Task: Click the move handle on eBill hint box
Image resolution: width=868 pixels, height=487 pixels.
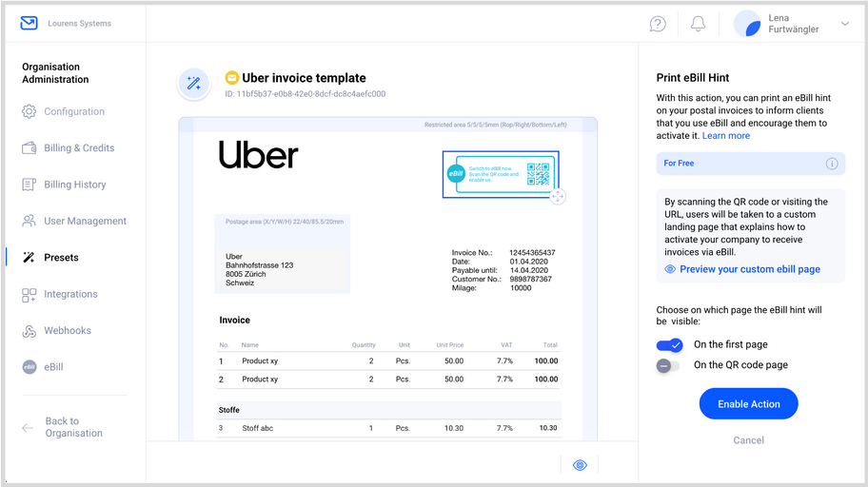Action: [558, 197]
